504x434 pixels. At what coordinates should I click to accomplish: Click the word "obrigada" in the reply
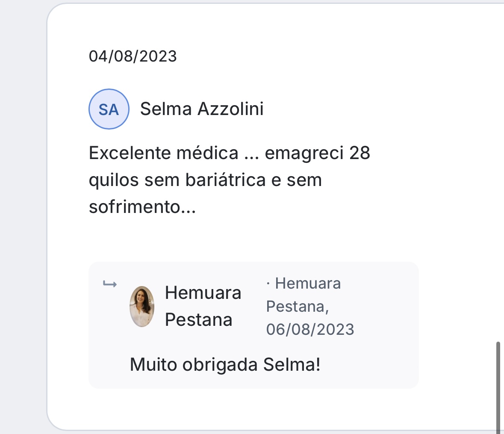click(220, 365)
